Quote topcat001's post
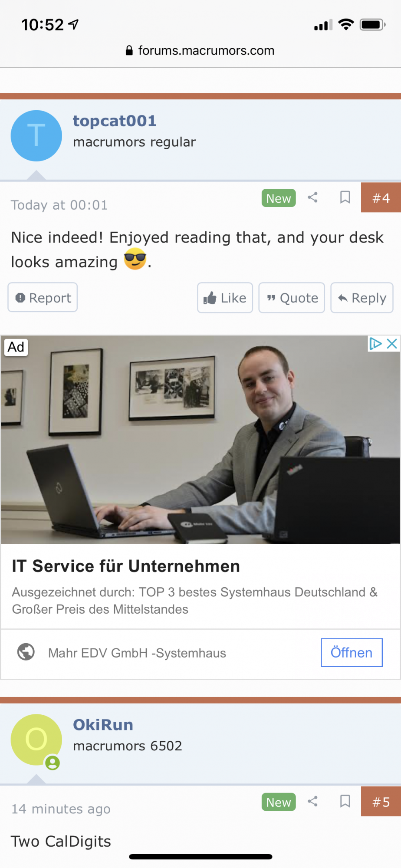This screenshot has width=401, height=868. pyautogui.click(x=292, y=298)
